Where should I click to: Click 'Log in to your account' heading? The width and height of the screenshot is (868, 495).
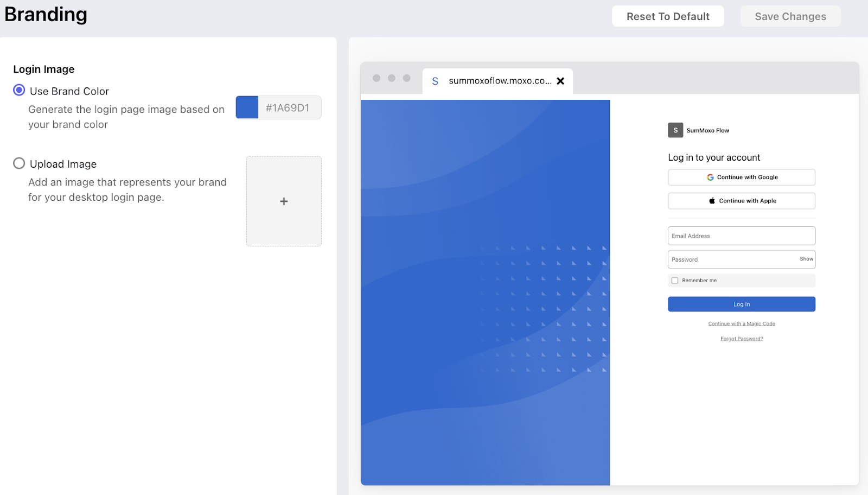[x=714, y=157]
